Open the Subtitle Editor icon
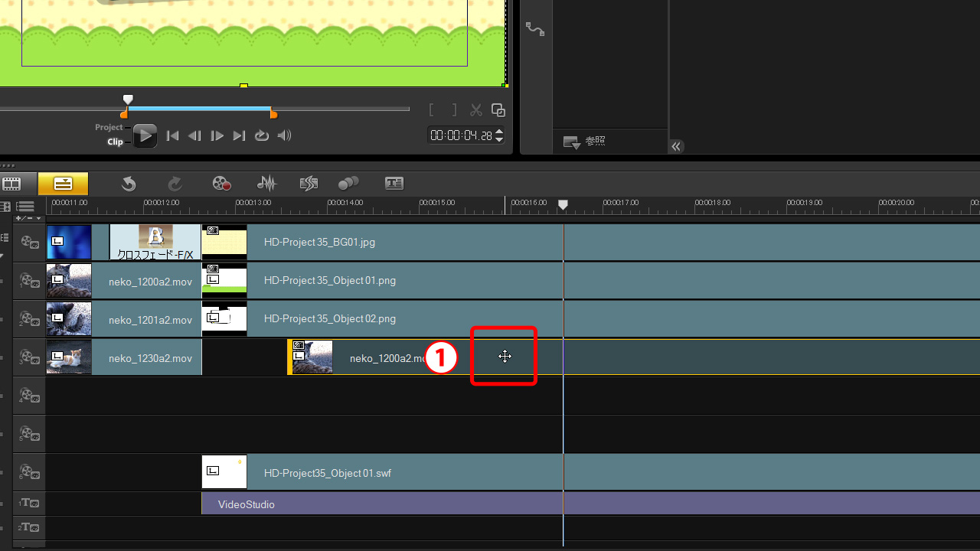 [x=394, y=184]
